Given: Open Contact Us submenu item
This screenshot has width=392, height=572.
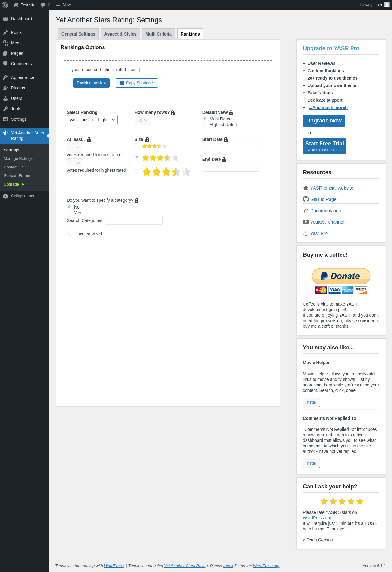Looking at the screenshot, I should click(x=13, y=167).
